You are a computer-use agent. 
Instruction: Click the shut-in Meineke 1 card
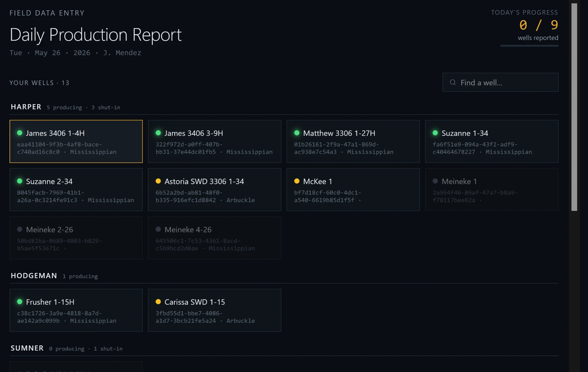click(x=492, y=189)
